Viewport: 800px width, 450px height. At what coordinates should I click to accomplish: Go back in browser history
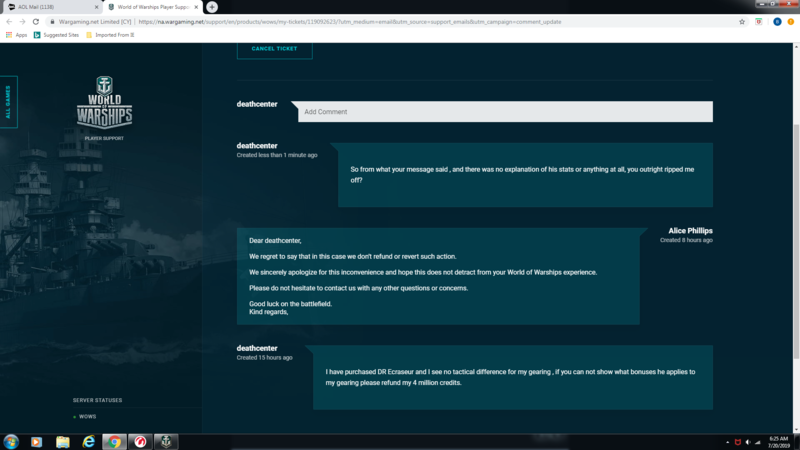[x=9, y=22]
